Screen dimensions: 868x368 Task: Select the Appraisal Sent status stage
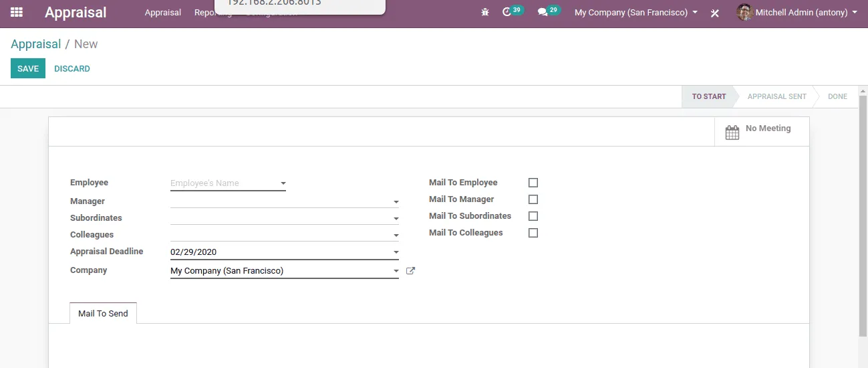(x=776, y=96)
